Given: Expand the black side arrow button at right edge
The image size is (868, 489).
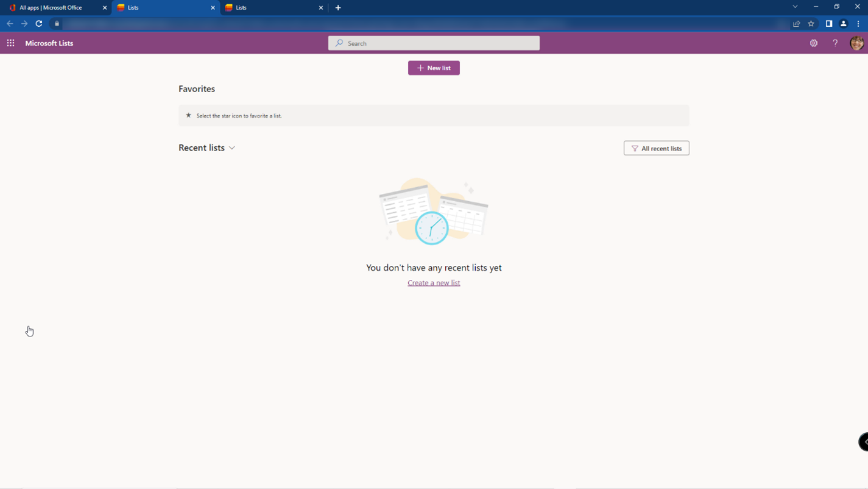Looking at the screenshot, I should click(x=864, y=442).
